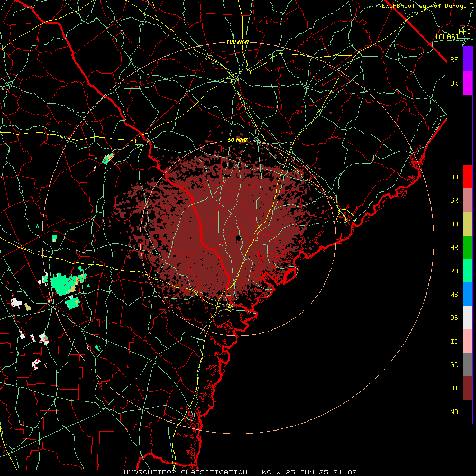
Task: Click the IC legend label
Action: [454, 342]
